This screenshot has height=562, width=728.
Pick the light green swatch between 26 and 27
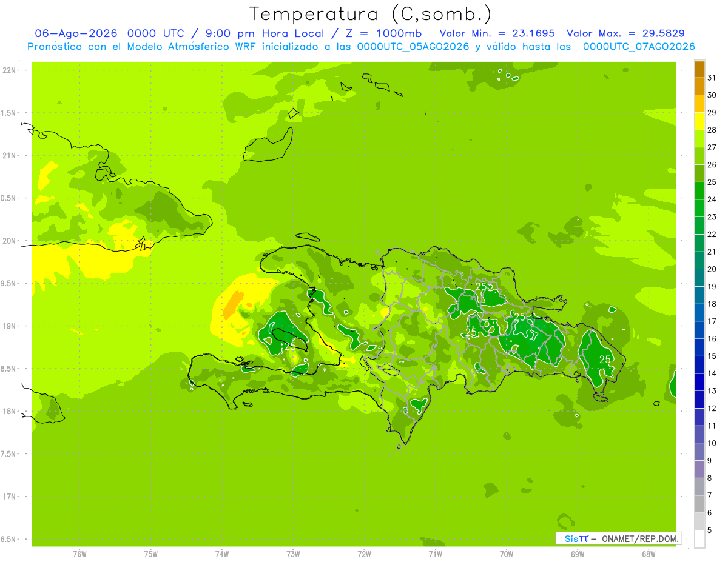coord(699,156)
